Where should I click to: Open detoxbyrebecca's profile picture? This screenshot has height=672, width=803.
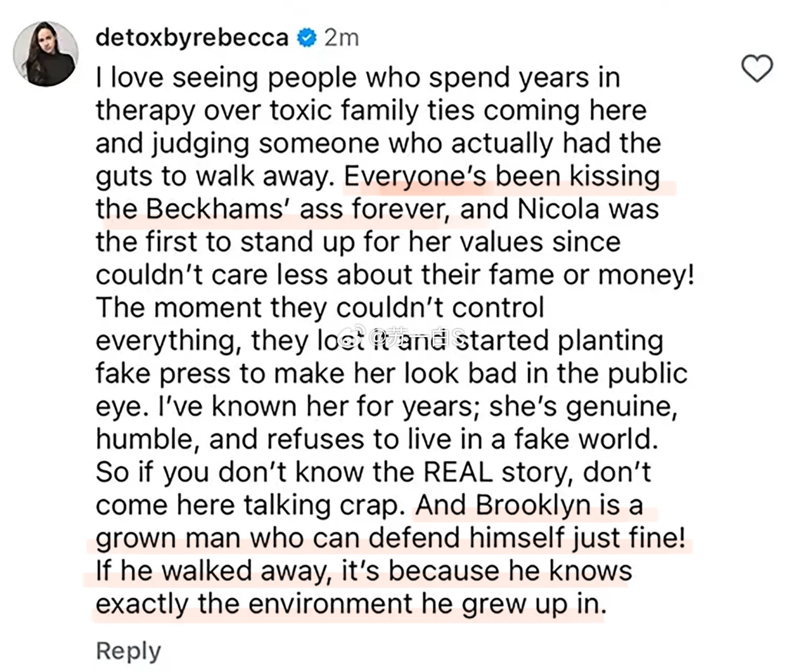coord(46,54)
